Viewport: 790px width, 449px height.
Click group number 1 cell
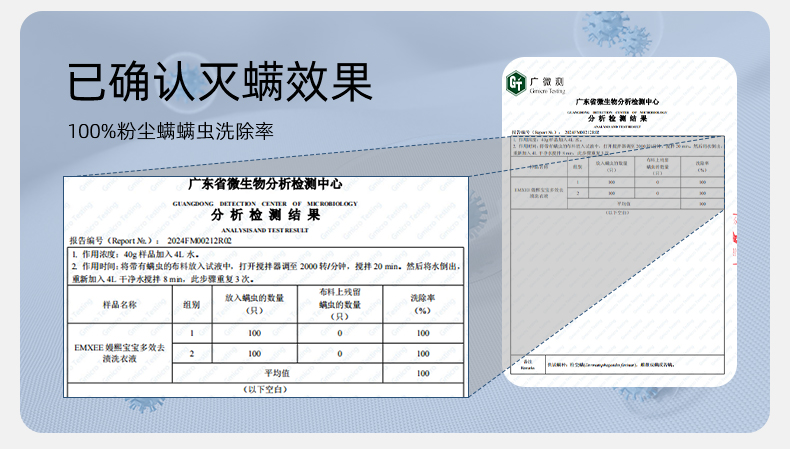[x=191, y=333]
